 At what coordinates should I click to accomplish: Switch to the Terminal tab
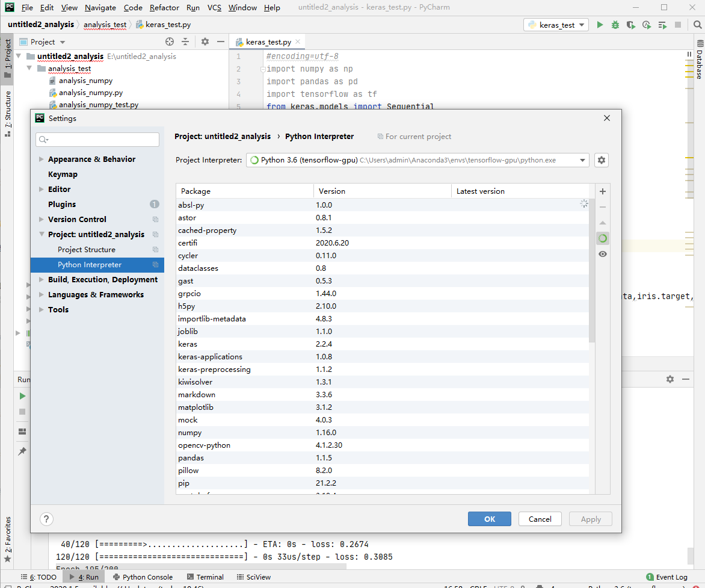[x=205, y=577]
